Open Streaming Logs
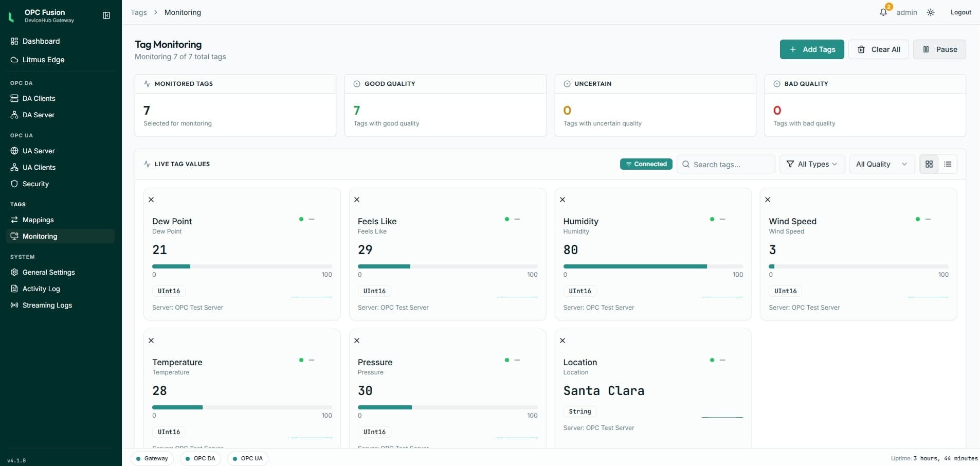Viewport: 980px width, 466px height. pyautogui.click(x=60, y=305)
